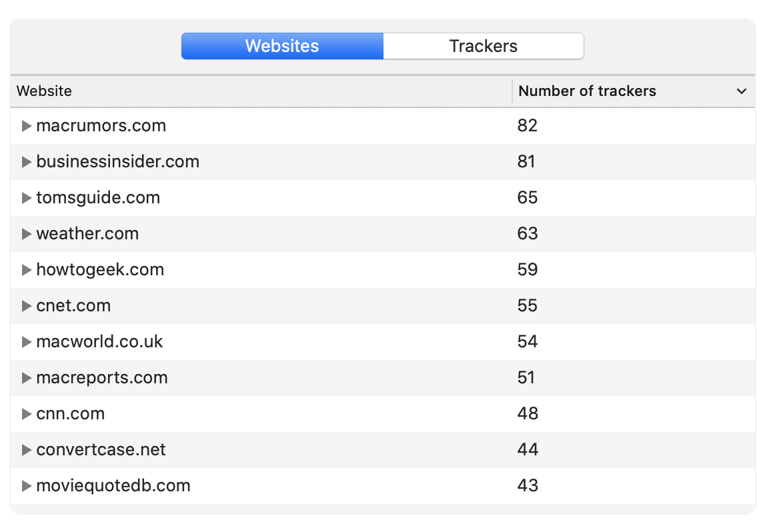Expand businessinsider.com tracker list

tap(27, 162)
